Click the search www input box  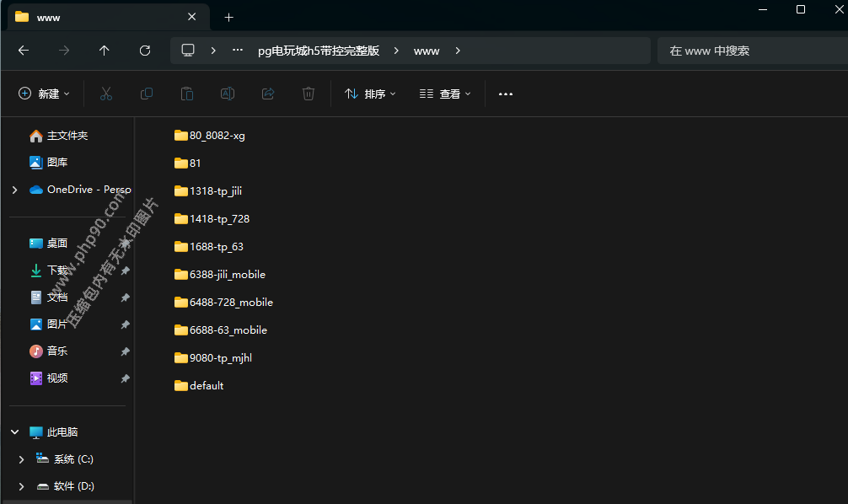750,51
